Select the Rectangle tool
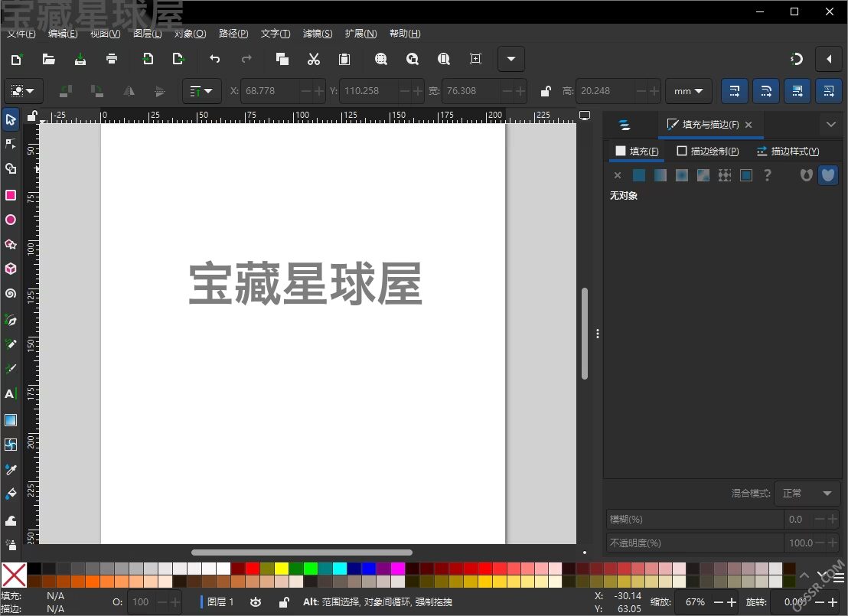 pyautogui.click(x=10, y=194)
